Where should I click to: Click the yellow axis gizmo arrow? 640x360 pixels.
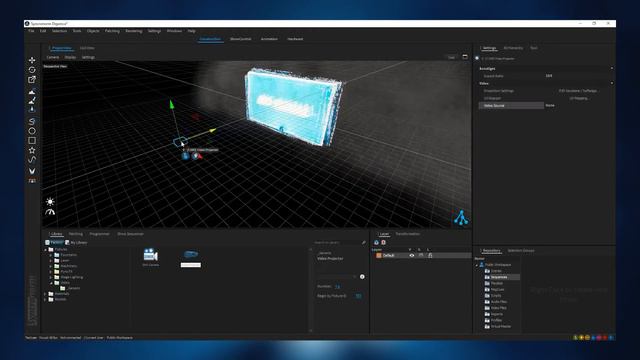(212, 131)
